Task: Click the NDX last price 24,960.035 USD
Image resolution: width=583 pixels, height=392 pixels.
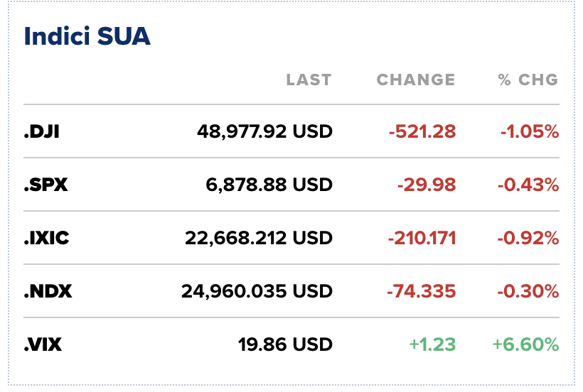Action: click(x=257, y=291)
